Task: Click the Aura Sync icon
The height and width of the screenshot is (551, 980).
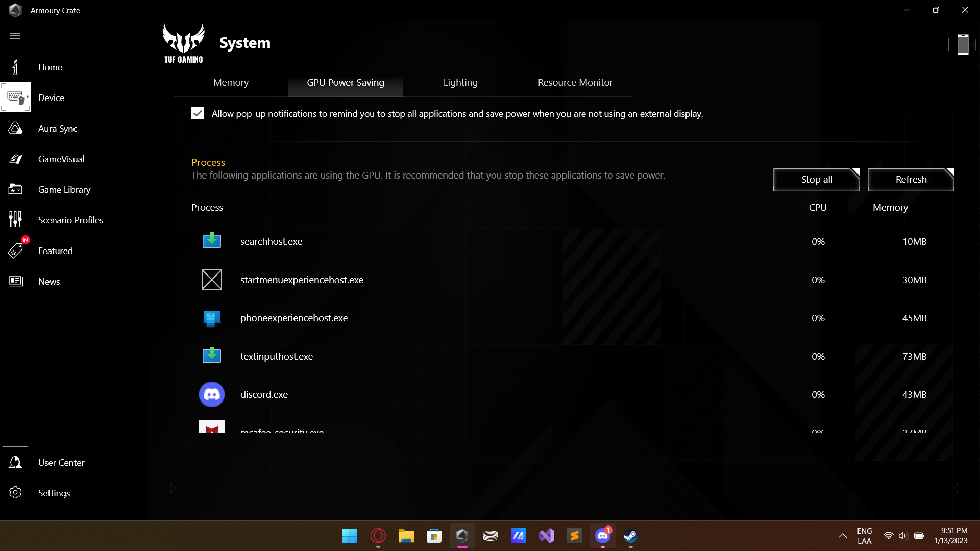Action: click(15, 129)
